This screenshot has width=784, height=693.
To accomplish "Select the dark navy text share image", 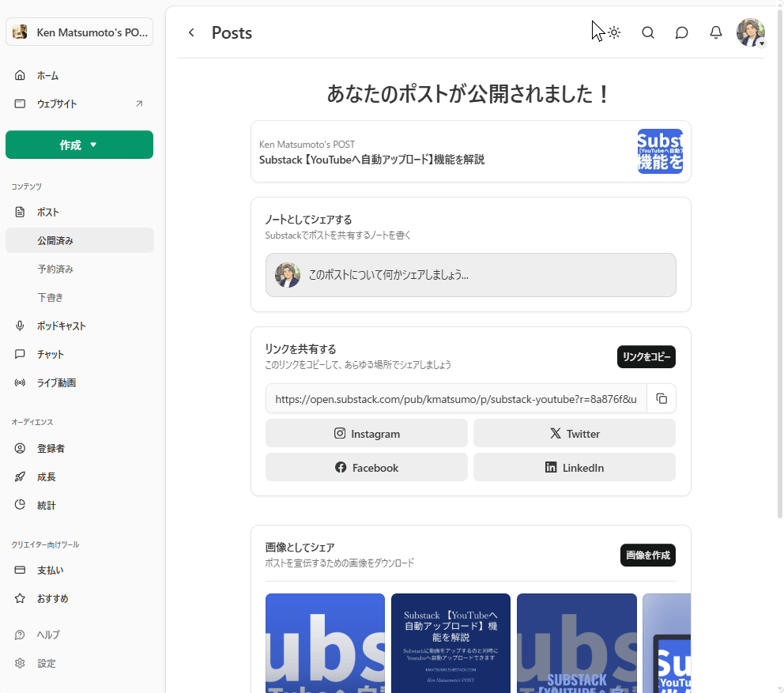I will (x=450, y=643).
